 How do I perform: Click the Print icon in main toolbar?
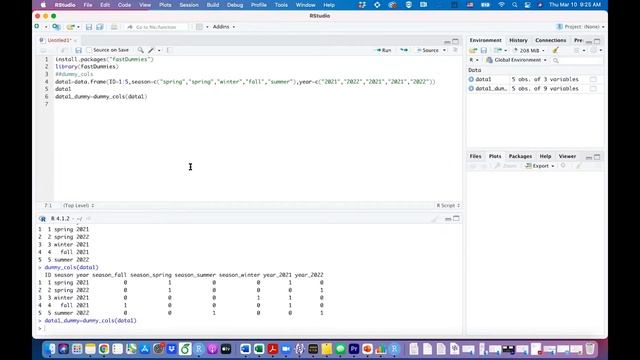[114, 27]
